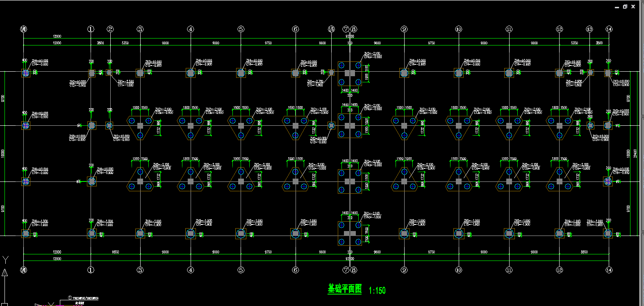Pick upper grid bubble 1/6
This screenshot has height=306, width=644.
(x=331, y=29)
